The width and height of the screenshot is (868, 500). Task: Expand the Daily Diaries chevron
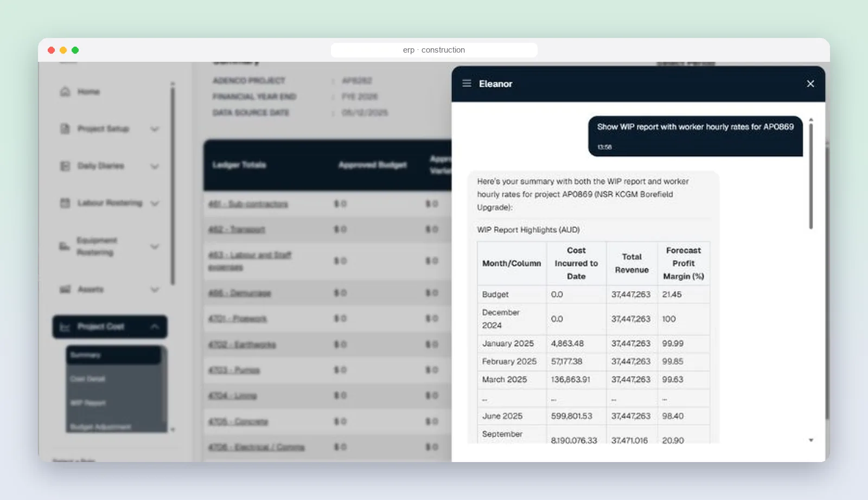(x=155, y=166)
